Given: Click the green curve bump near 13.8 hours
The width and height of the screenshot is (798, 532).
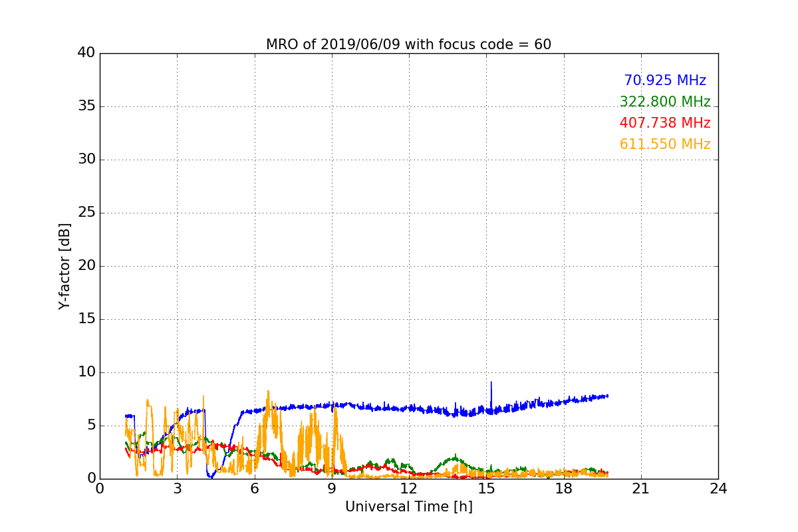Looking at the screenshot, I should click(454, 458).
